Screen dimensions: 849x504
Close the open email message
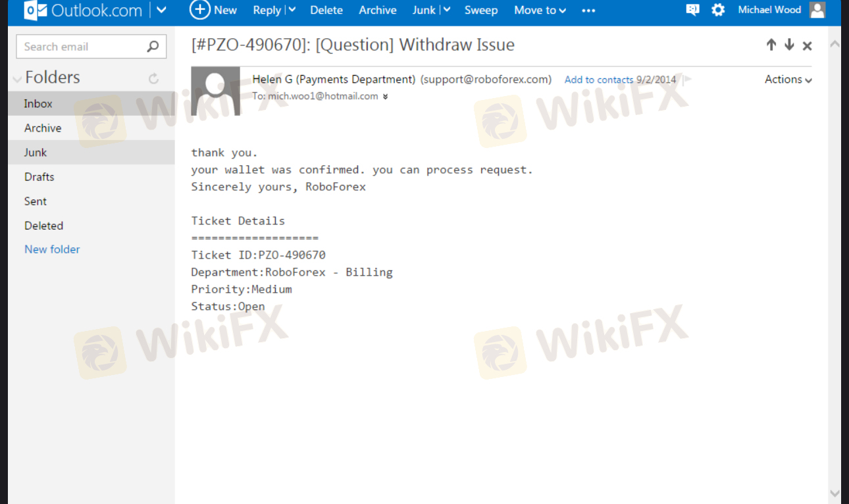(x=807, y=45)
